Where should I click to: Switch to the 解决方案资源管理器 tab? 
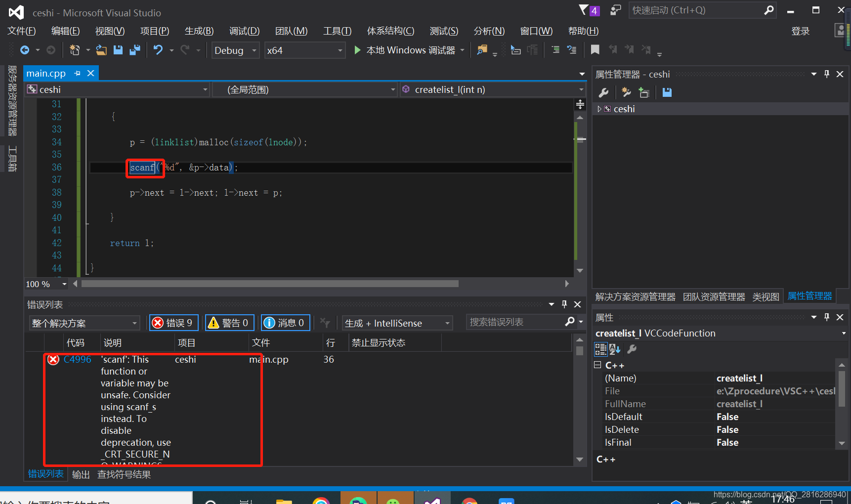tap(635, 296)
